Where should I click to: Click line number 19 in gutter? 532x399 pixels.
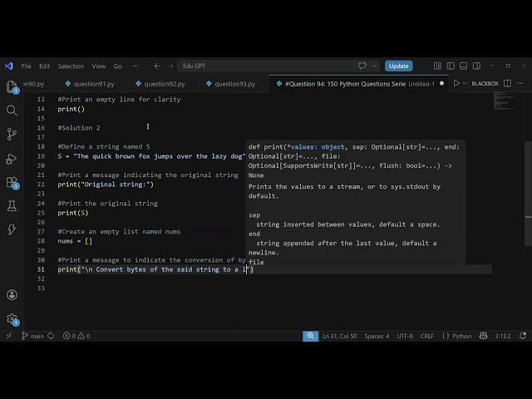41,156
